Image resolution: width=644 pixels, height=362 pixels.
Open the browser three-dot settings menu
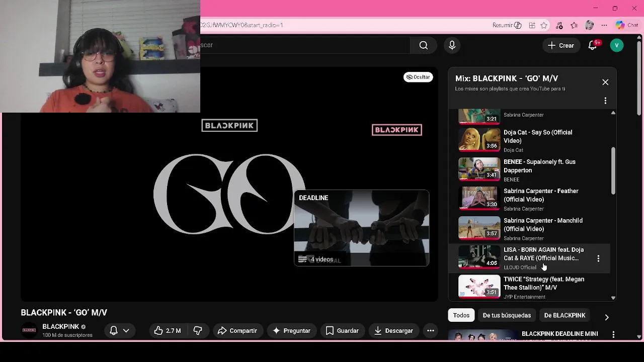(x=604, y=25)
